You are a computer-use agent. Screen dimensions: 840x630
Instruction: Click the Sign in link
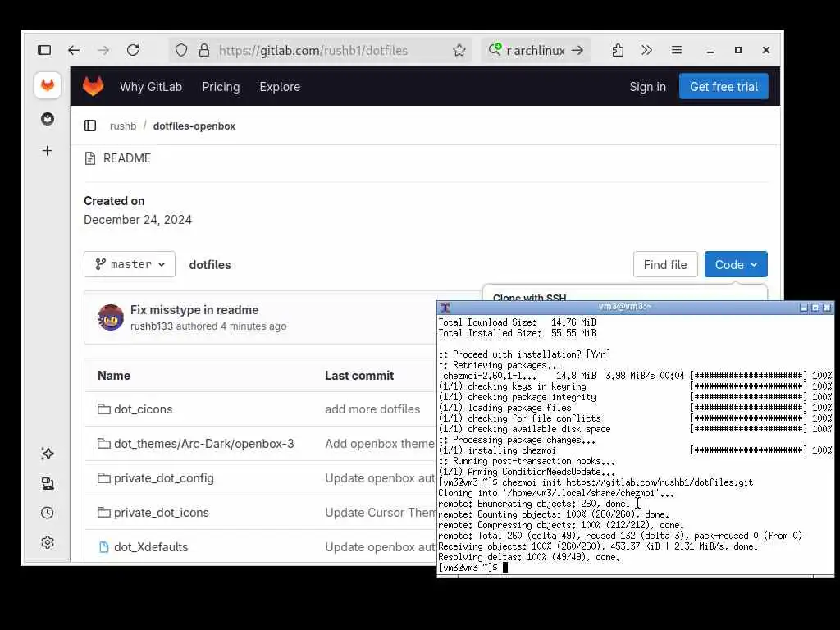click(648, 87)
